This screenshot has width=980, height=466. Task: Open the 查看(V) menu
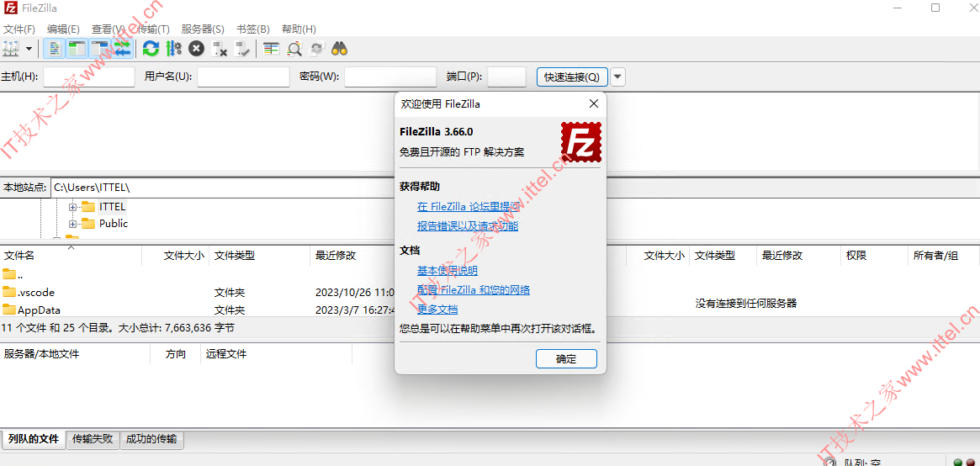point(109,29)
